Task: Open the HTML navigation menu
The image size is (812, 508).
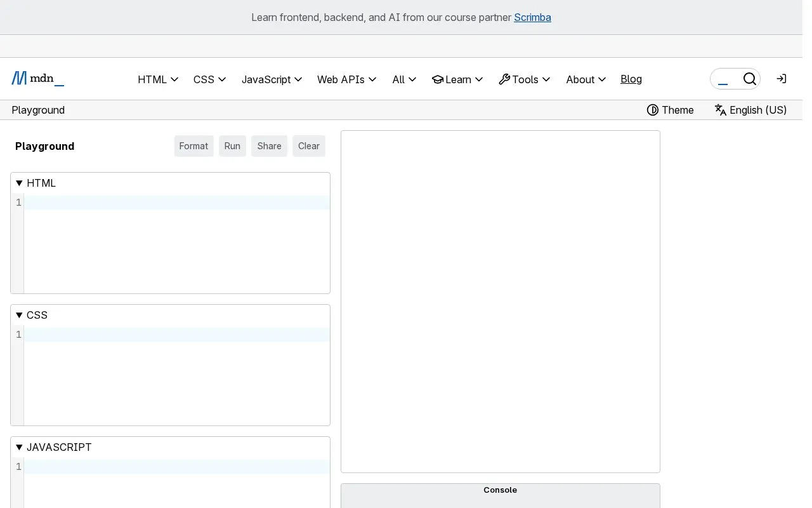Action: click(158, 79)
